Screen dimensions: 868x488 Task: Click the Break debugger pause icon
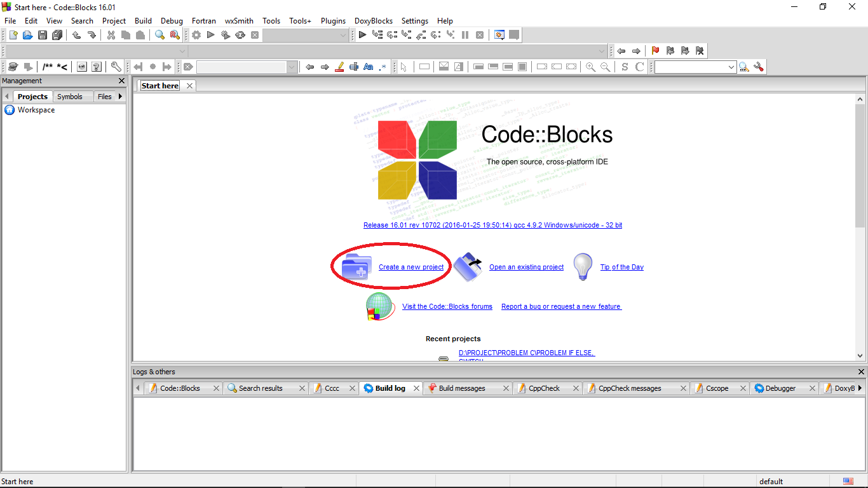pos(465,35)
